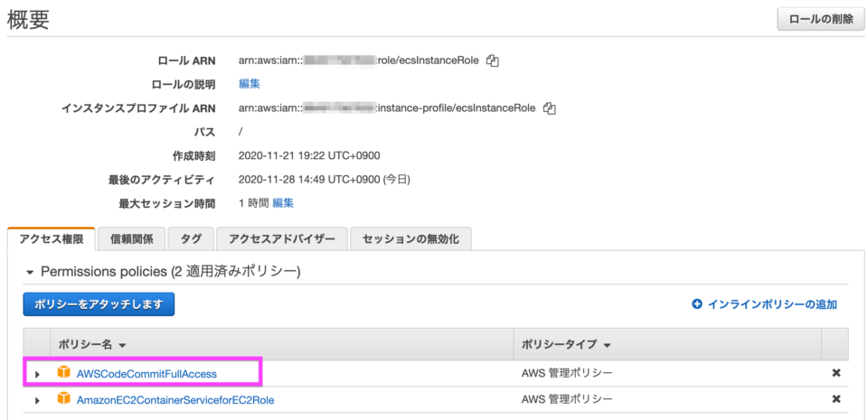The width and height of the screenshot is (868, 420).
Task: Copy the instance profile ARN
Action: [x=549, y=108]
